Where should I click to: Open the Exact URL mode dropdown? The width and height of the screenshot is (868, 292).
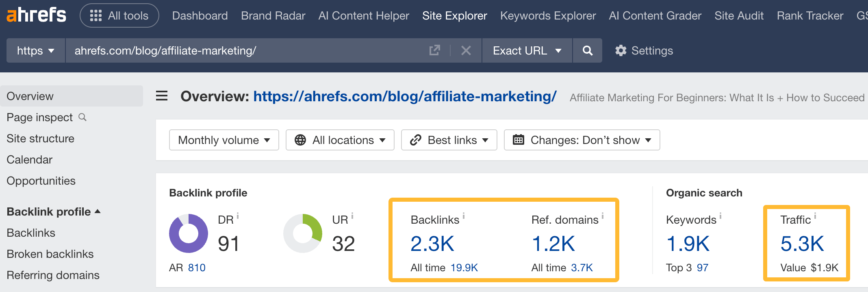pyautogui.click(x=527, y=50)
